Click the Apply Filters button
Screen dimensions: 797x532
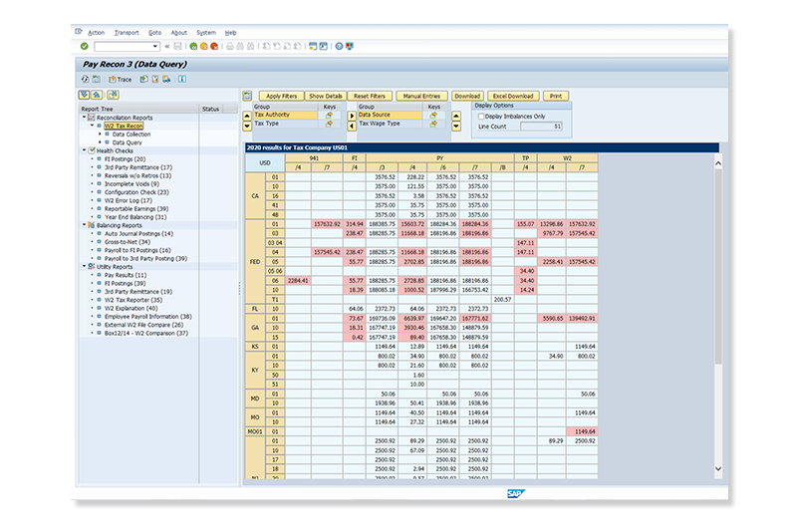[x=281, y=96]
